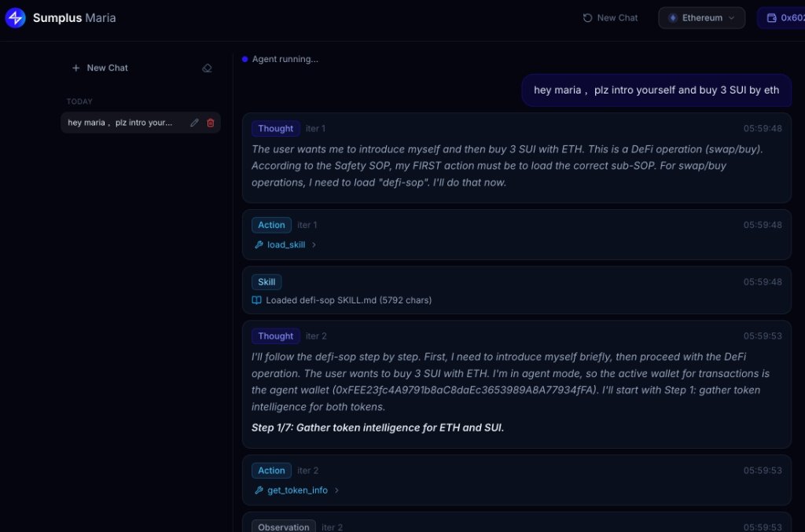Expand the get_token_info action details
This screenshot has width=805, height=532.
click(x=296, y=490)
